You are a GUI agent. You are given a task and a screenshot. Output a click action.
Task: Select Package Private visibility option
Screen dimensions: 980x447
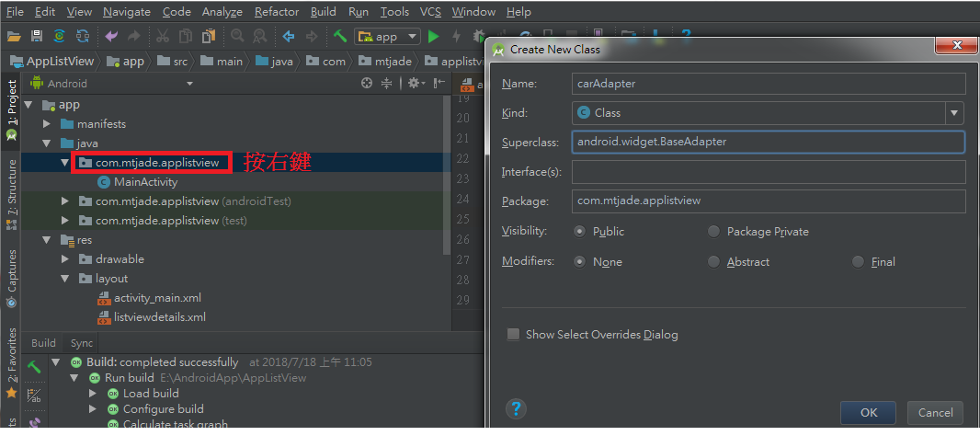[x=713, y=231]
